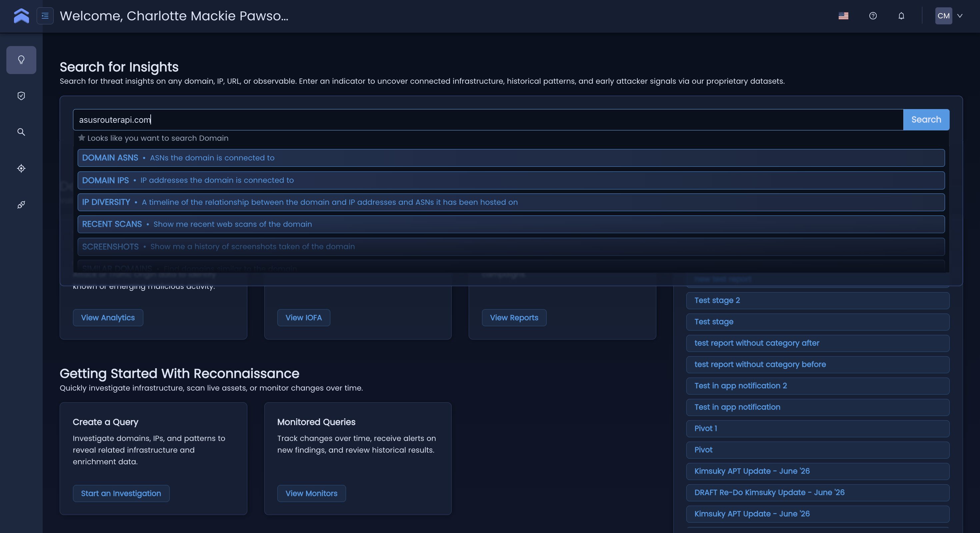Expand the user account chevron
This screenshot has height=533, width=980.
tap(959, 16)
